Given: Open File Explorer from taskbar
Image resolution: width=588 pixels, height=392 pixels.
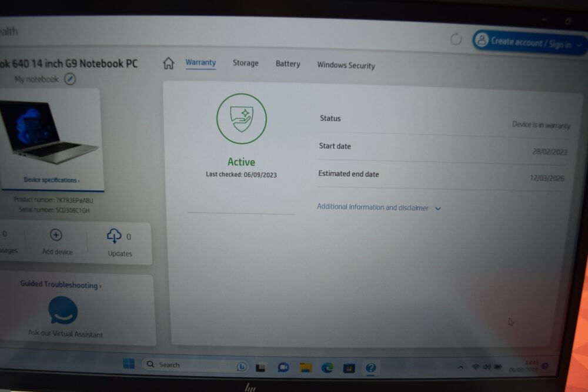Looking at the screenshot, I should tap(306, 368).
